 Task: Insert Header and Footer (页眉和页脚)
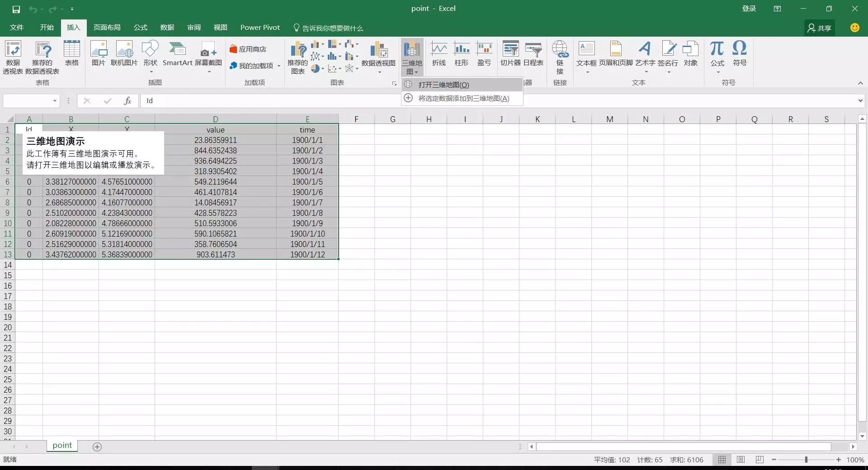coord(616,53)
